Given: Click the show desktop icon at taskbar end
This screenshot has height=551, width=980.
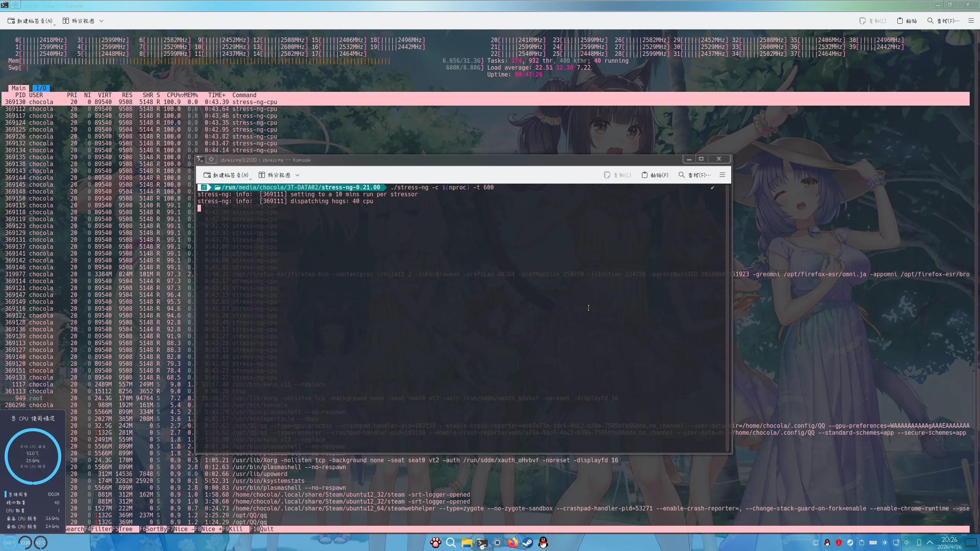Looking at the screenshot, I should tap(971, 543).
